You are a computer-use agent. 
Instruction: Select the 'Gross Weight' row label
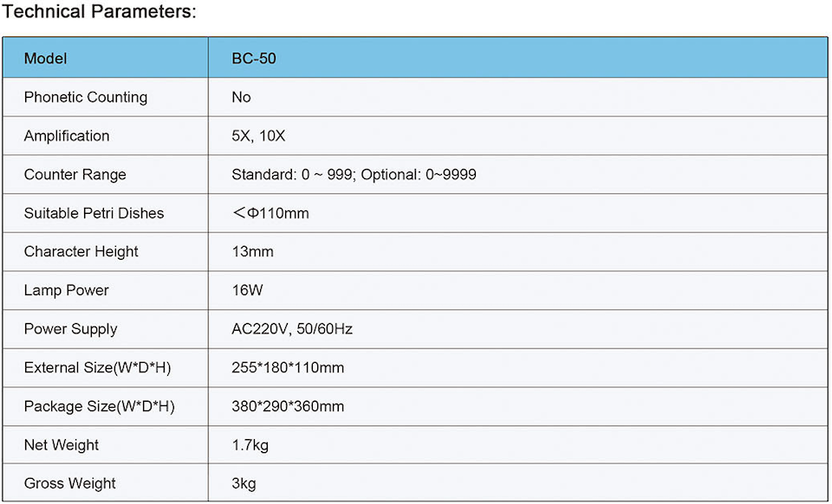[x=69, y=483]
